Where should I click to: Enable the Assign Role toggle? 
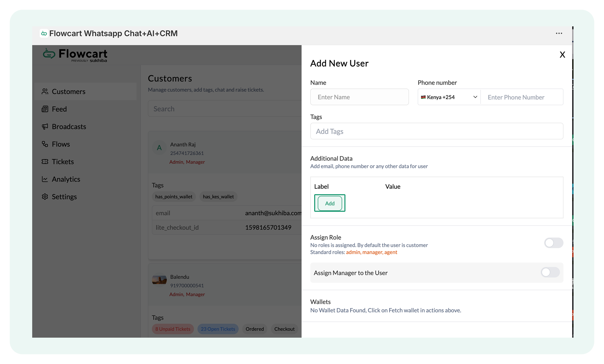[x=553, y=243]
